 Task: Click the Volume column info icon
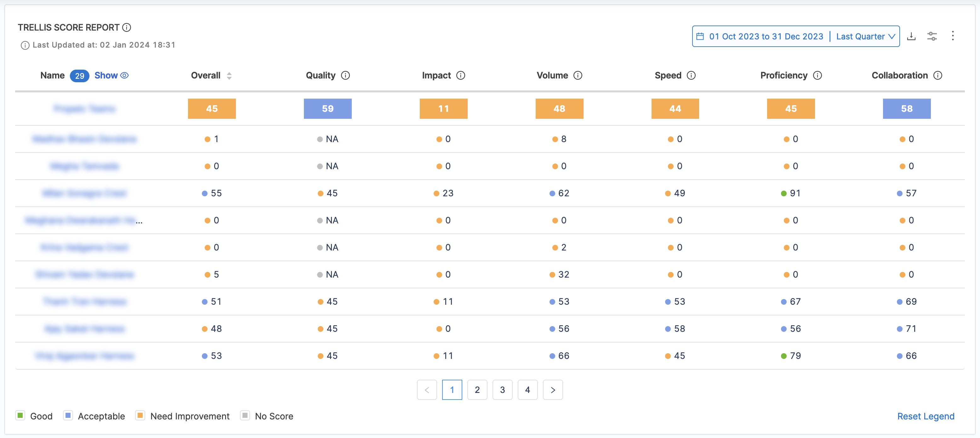578,75
